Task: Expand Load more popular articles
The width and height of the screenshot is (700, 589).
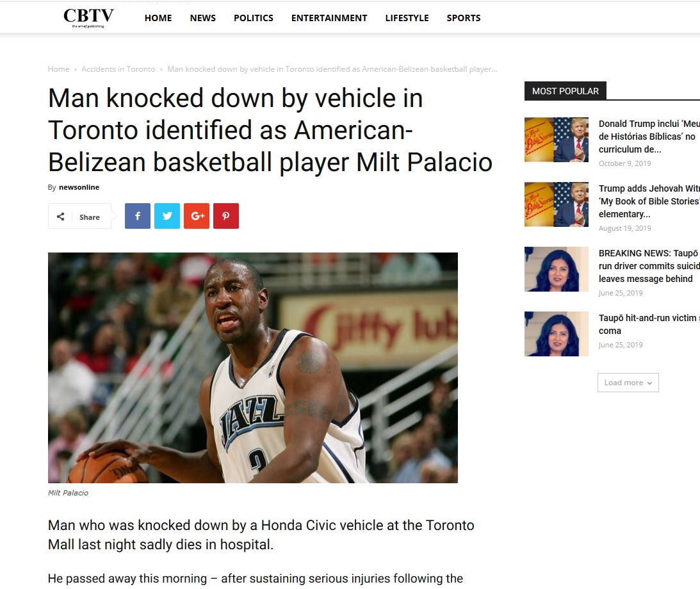Action: [x=628, y=383]
